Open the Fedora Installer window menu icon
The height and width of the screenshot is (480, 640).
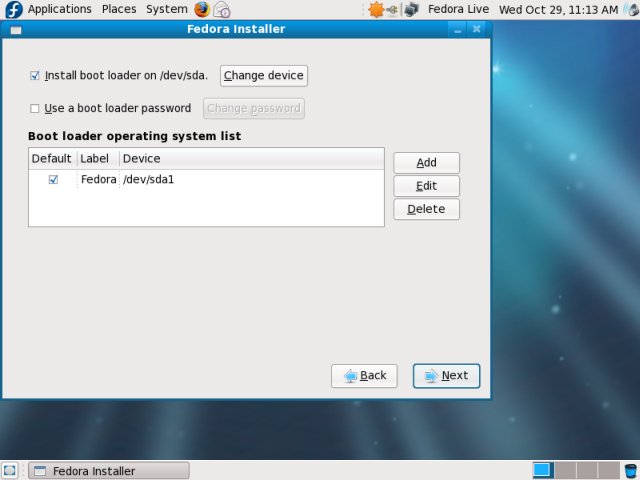coord(16,30)
